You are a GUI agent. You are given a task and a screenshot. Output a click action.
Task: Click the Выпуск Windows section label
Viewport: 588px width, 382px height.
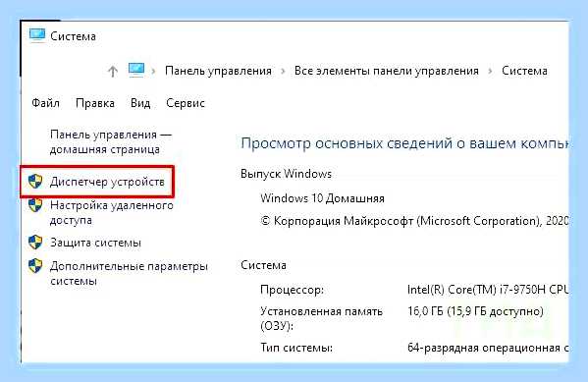pos(286,174)
